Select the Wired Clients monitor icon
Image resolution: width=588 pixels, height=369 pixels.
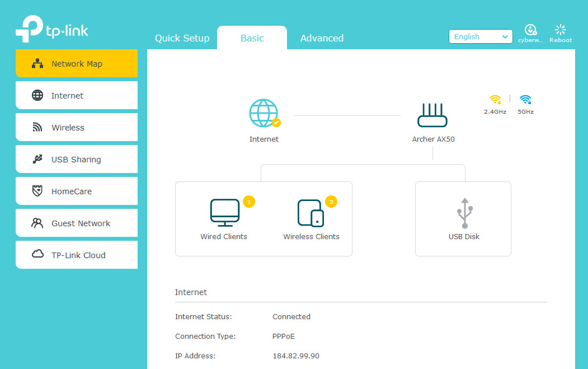224,212
